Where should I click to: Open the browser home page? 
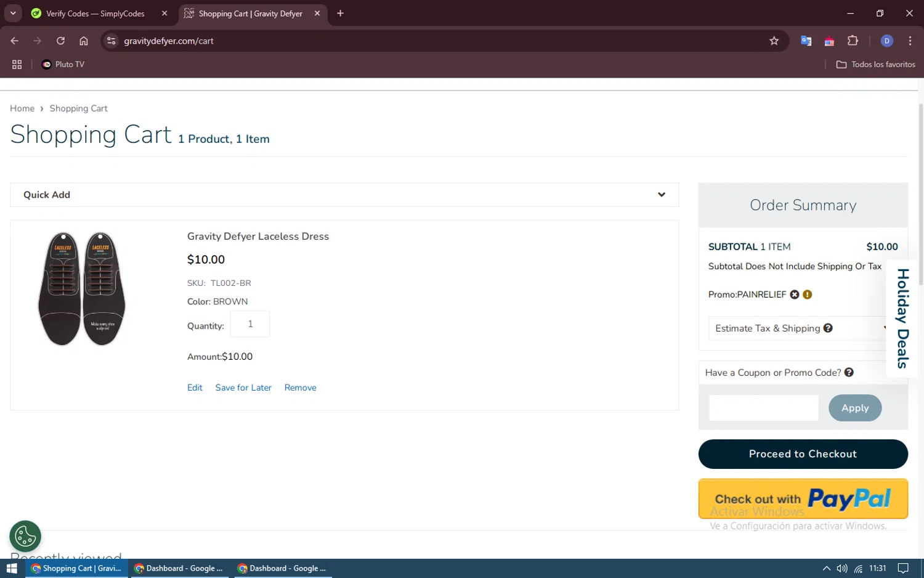pos(84,41)
